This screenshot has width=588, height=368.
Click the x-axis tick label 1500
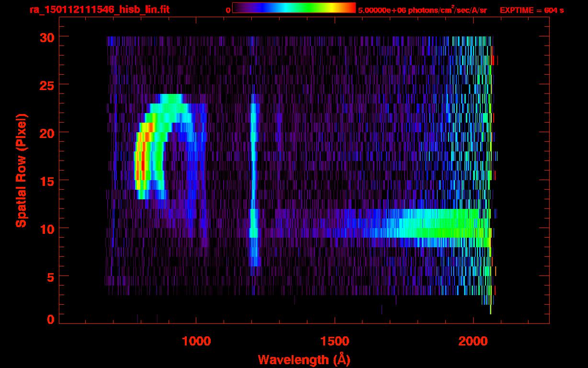pyautogui.click(x=335, y=341)
